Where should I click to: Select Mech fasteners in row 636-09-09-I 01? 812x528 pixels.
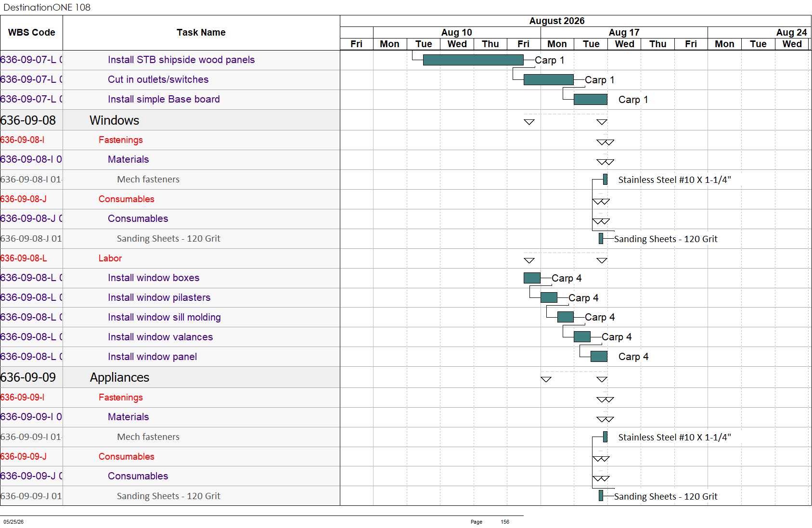148,437
